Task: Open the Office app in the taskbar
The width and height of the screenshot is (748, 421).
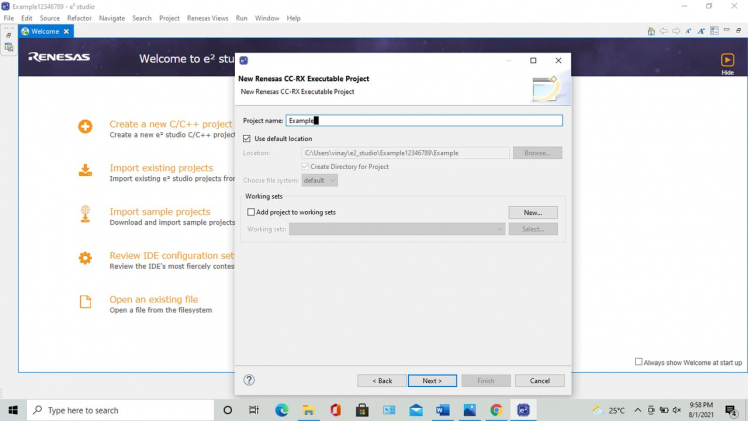Action: (x=335, y=410)
